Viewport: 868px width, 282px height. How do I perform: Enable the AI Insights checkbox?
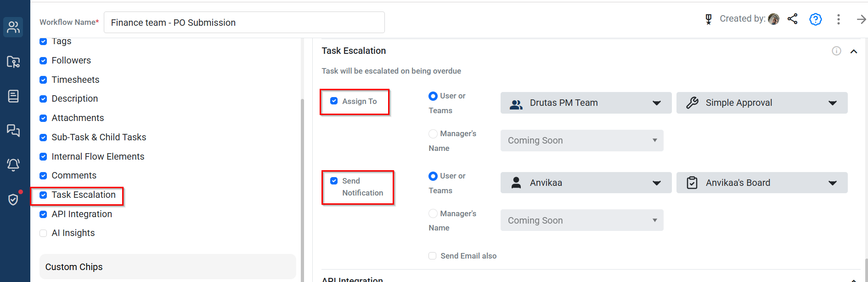[x=43, y=233]
